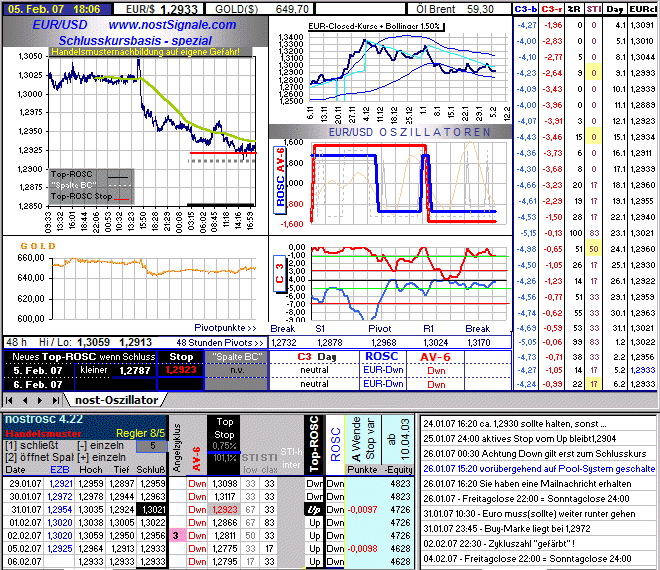Open the 48 Stunden Pivots >> link
Image resolution: width=660 pixels, height=570 pixels.
point(220,343)
